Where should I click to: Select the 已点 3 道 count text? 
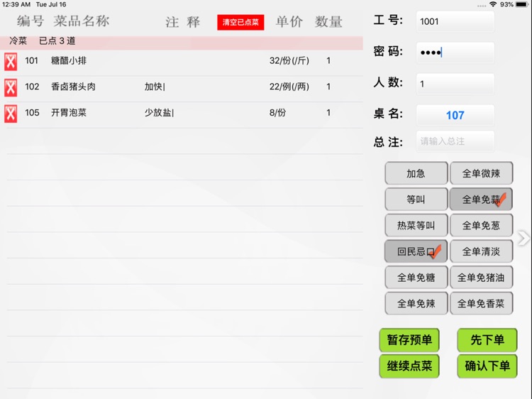tap(57, 41)
